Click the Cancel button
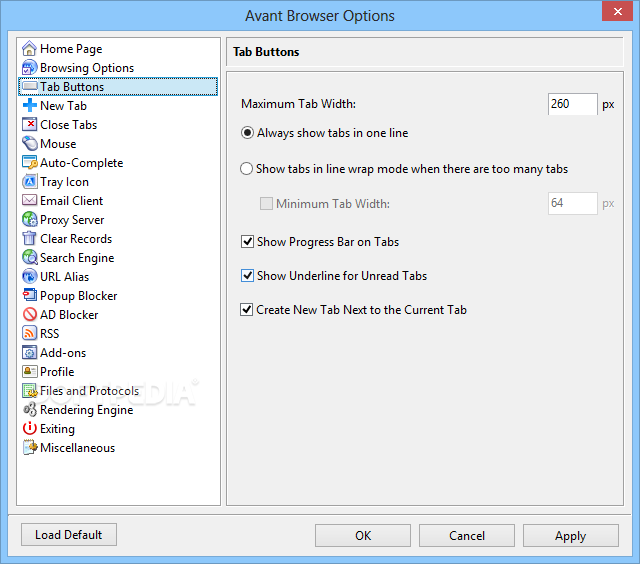 click(467, 535)
